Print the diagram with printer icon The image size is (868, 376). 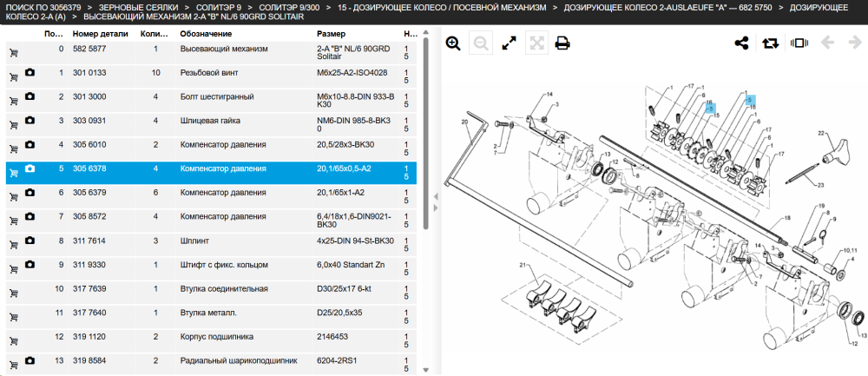click(562, 43)
